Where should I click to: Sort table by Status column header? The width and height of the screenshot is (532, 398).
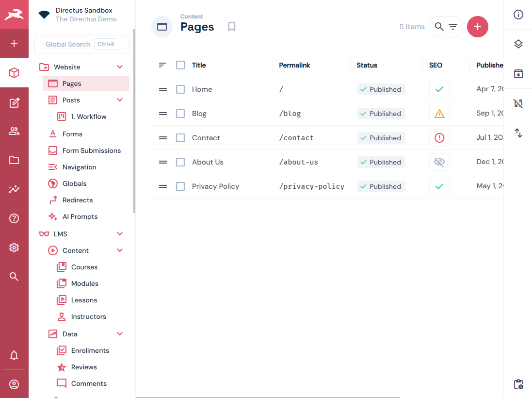[x=367, y=65]
